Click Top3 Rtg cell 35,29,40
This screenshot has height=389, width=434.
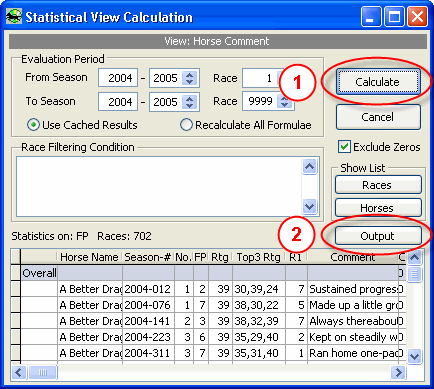(259, 337)
